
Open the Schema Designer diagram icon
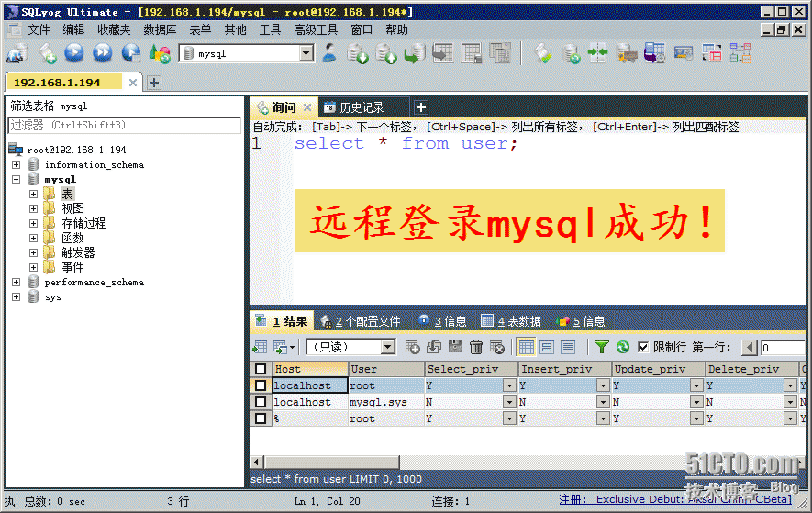[x=740, y=53]
